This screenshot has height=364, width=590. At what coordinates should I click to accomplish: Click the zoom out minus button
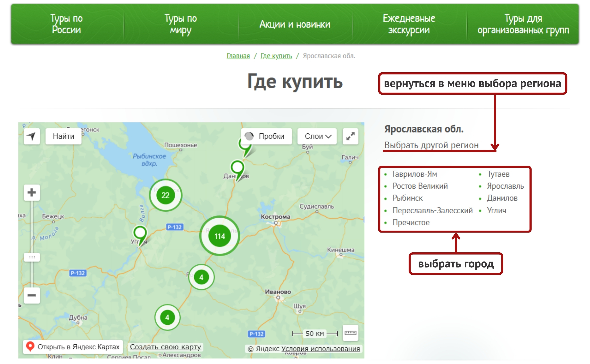tap(32, 295)
